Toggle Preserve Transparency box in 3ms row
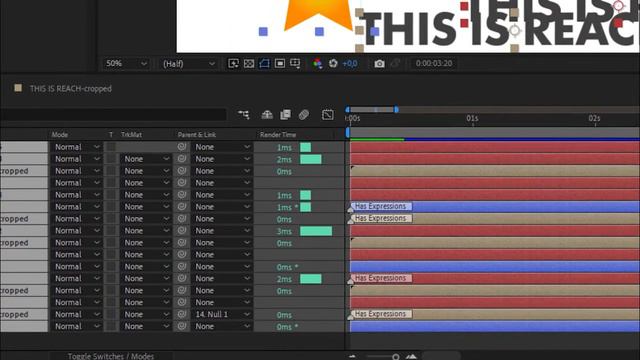This screenshot has height=360, width=640. coord(111,231)
